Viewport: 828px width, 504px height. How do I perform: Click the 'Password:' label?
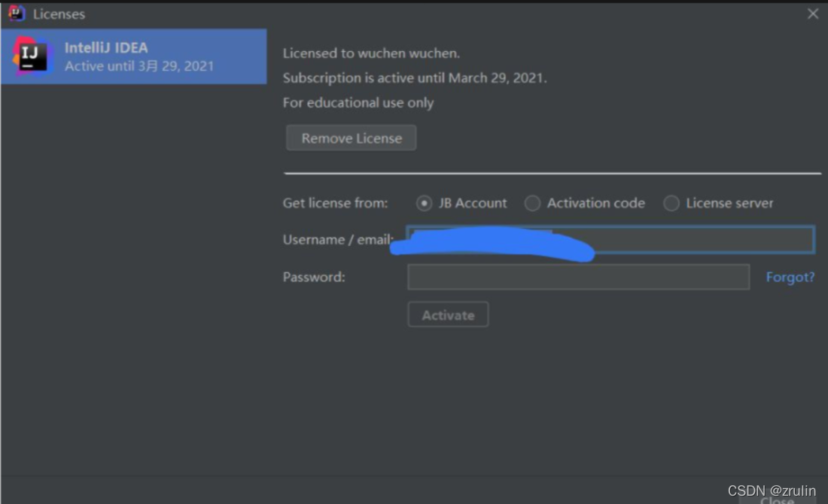pyautogui.click(x=314, y=277)
